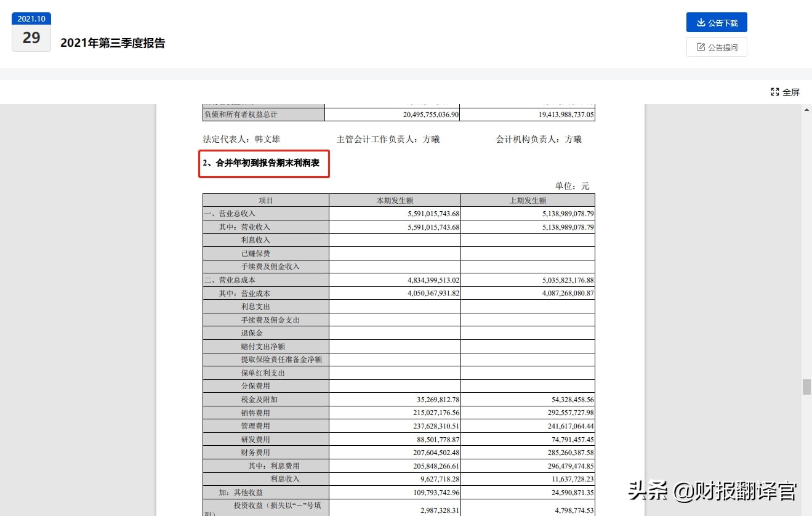Click the highlighted heading 合并年初到报告期末利润表
The height and width of the screenshot is (516, 812).
263,164
